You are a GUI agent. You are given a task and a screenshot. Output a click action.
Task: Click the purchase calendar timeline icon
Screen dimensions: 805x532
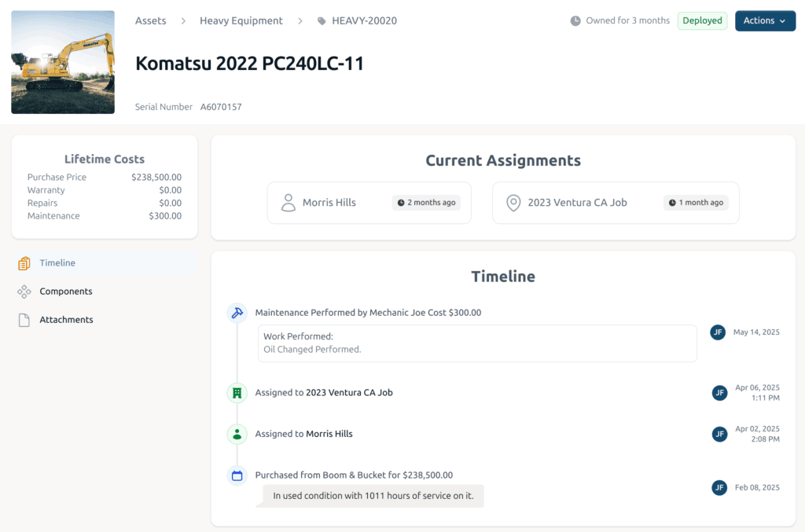click(237, 475)
